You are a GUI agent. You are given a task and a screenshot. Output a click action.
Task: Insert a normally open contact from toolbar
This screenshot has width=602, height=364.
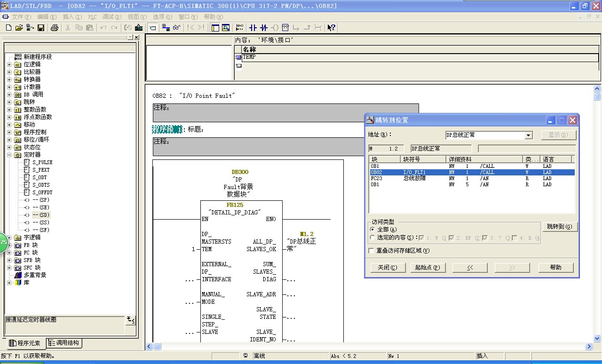(x=253, y=28)
